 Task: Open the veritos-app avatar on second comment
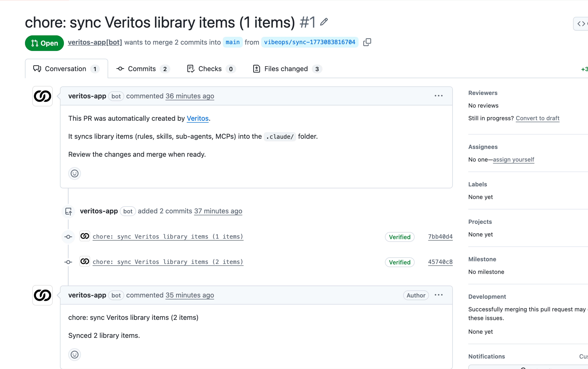tap(42, 295)
